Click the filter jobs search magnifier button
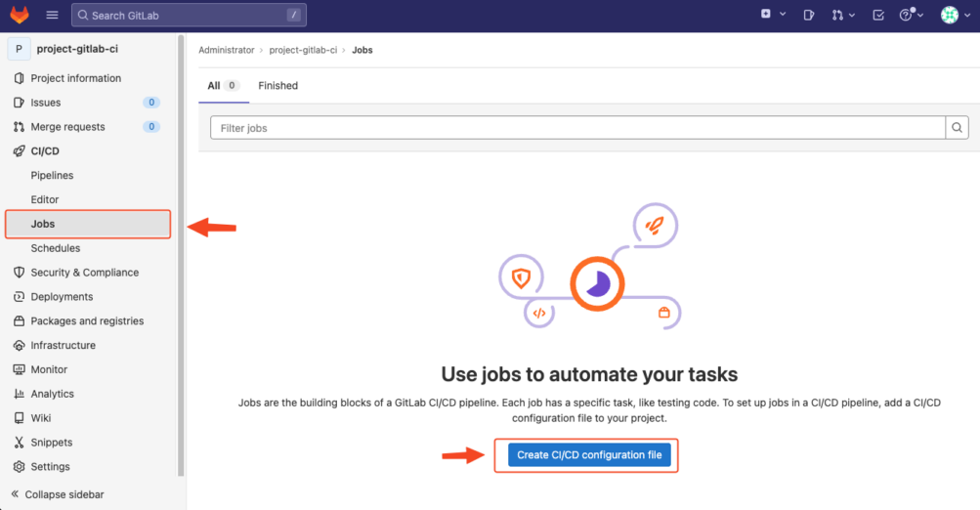 click(x=957, y=127)
